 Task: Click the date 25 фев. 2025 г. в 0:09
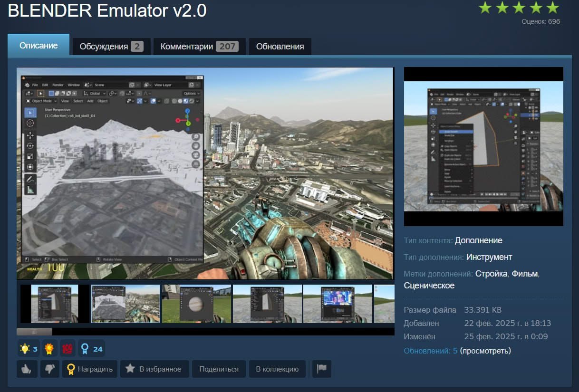(506, 336)
